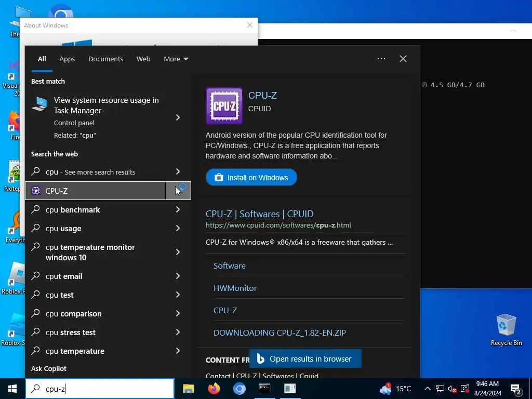
Task: Expand the cpu usage suggestion arrow
Action: tap(178, 229)
